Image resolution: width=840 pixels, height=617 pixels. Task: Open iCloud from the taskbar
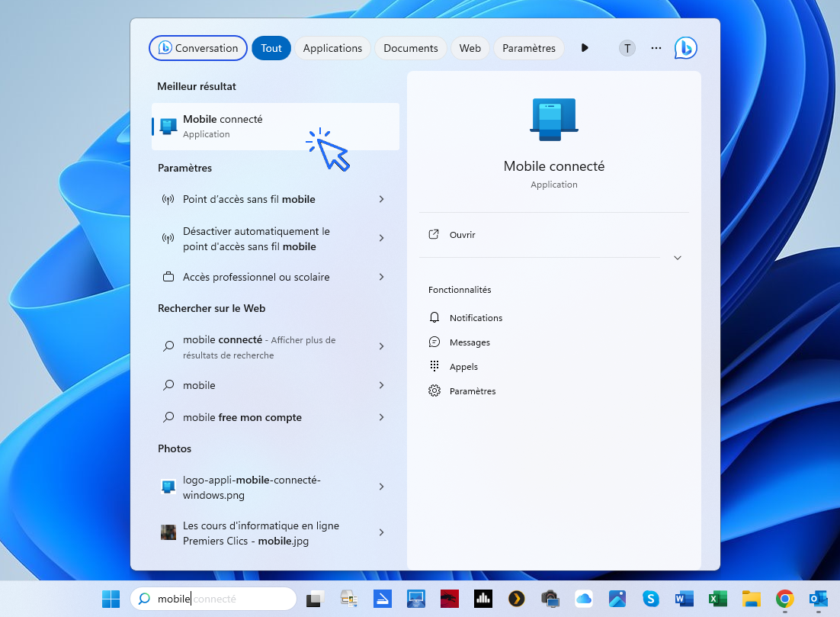583,599
